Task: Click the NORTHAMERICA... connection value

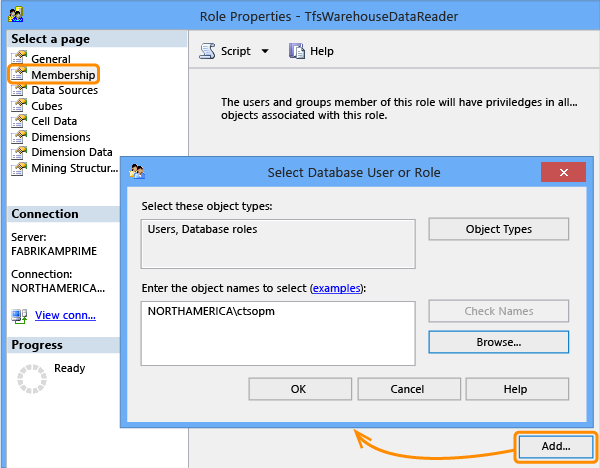Action: click(58, 288)
